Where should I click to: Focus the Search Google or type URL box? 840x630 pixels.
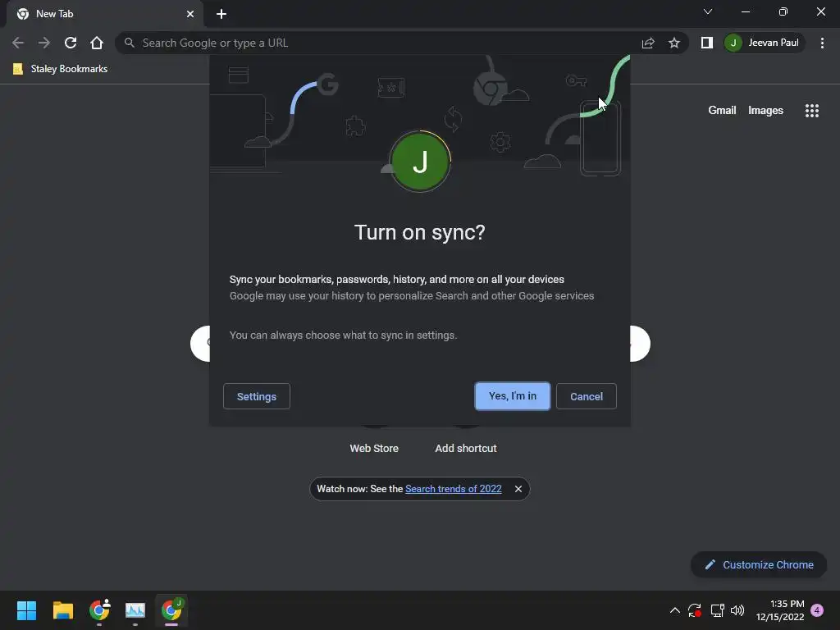pos(375,43)
